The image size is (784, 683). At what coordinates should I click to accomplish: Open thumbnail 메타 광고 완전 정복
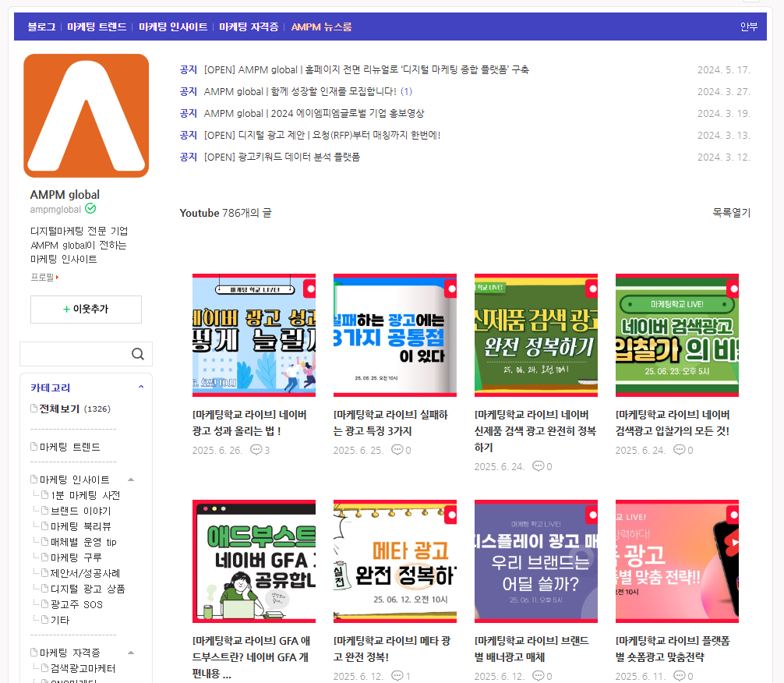tap(395, 561)
